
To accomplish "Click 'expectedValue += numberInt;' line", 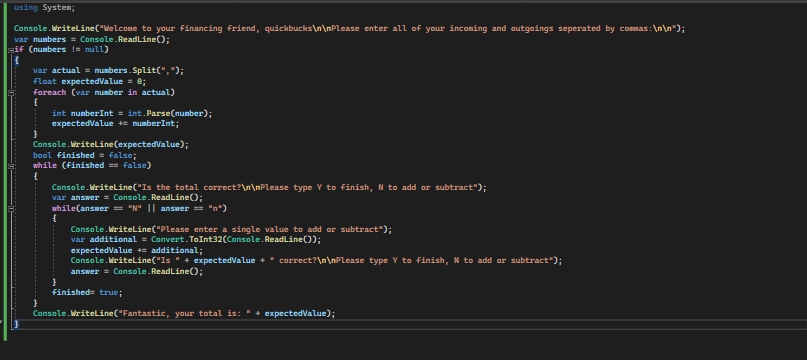I will point(115,124).
